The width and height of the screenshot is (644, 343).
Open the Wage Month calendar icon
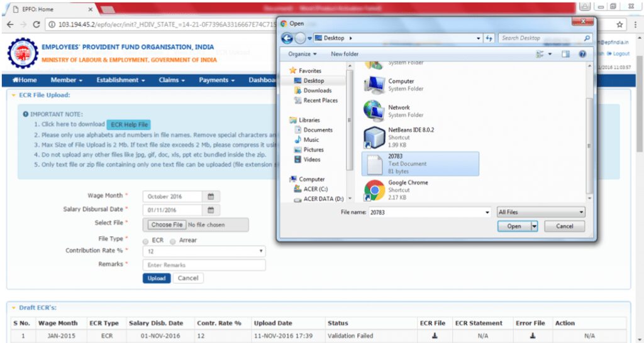211,197
